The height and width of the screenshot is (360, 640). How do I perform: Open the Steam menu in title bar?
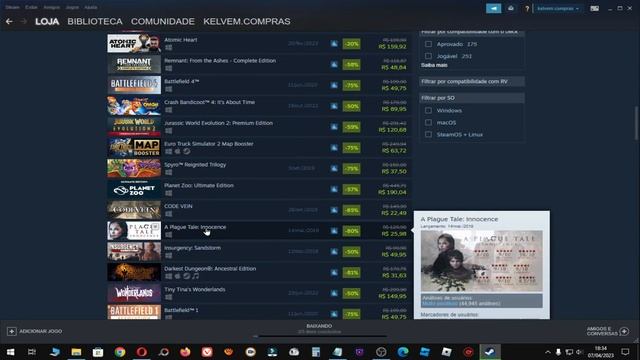[x=12, y=7]
